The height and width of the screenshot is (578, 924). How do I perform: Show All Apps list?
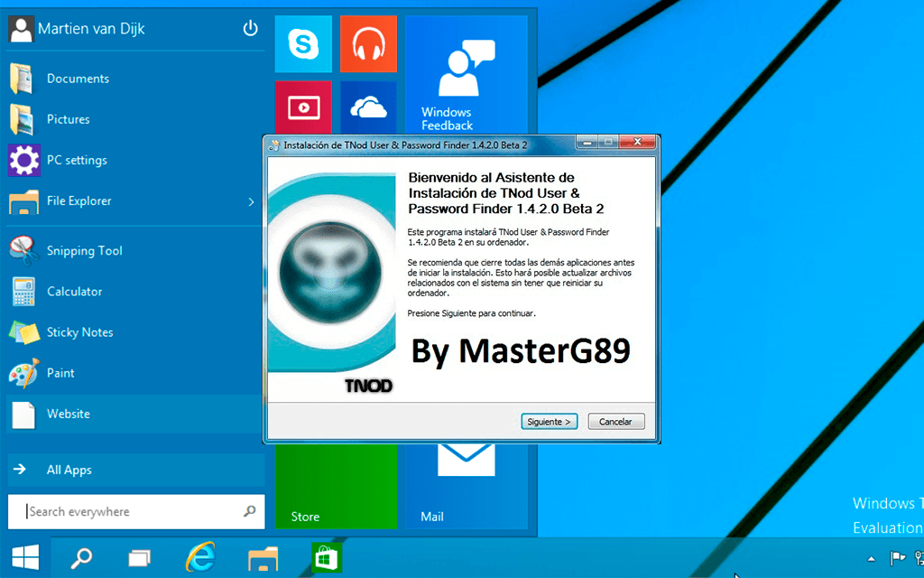tap(136, 470)
